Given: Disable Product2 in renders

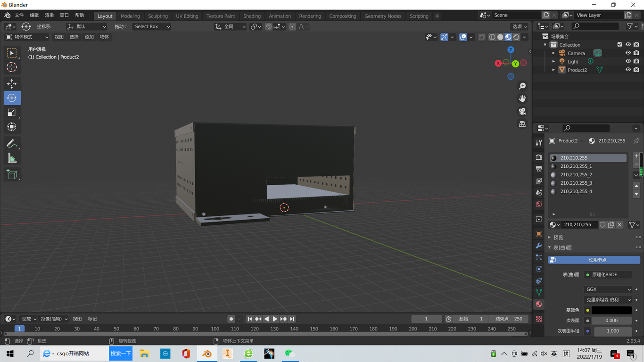Looking at the screenshot, I should pos(636,70).
